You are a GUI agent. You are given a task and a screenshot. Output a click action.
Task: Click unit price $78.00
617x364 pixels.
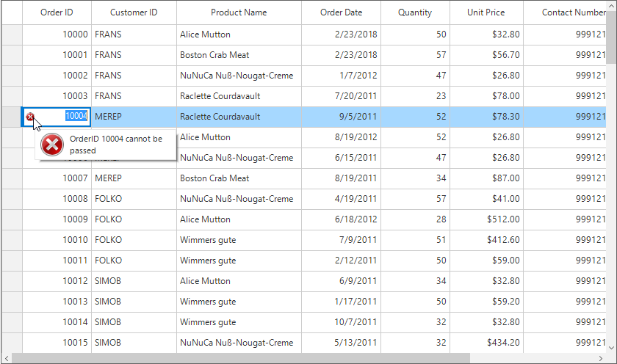[x=487, y=96]
